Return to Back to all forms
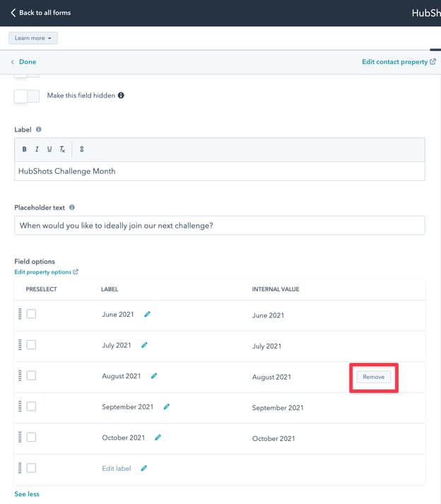The width and height of the screenshot is (441, 504). click(41, 13)
